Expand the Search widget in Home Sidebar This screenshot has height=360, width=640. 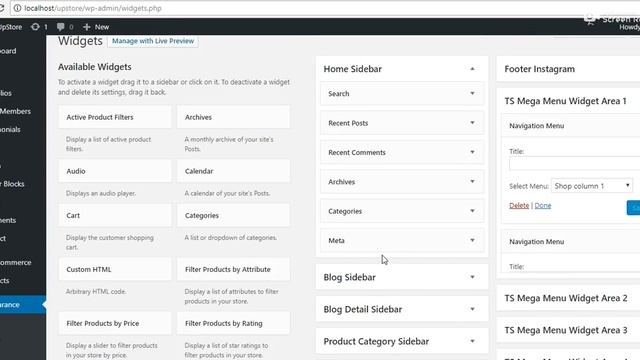click(472, 93)
